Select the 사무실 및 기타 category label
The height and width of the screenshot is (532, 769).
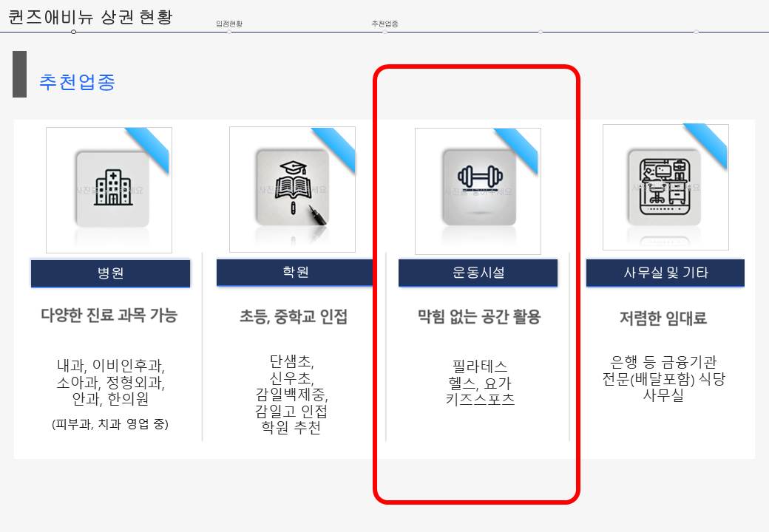[665, 273]
